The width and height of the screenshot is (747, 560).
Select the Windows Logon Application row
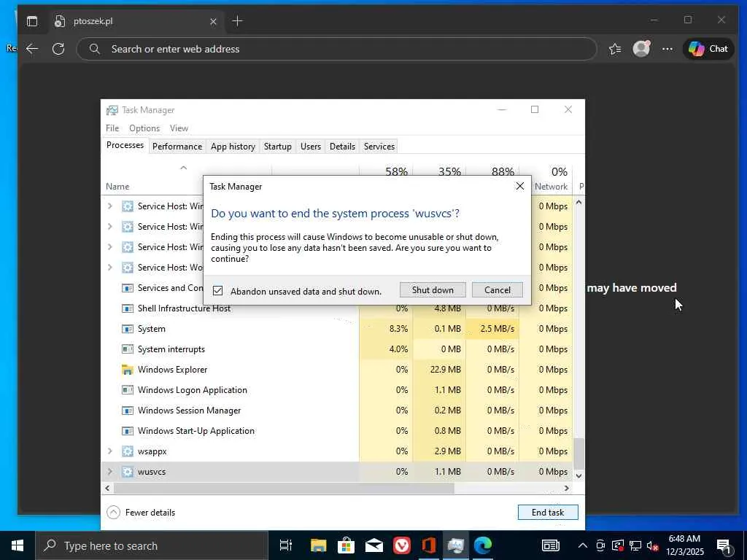[337, 390]
